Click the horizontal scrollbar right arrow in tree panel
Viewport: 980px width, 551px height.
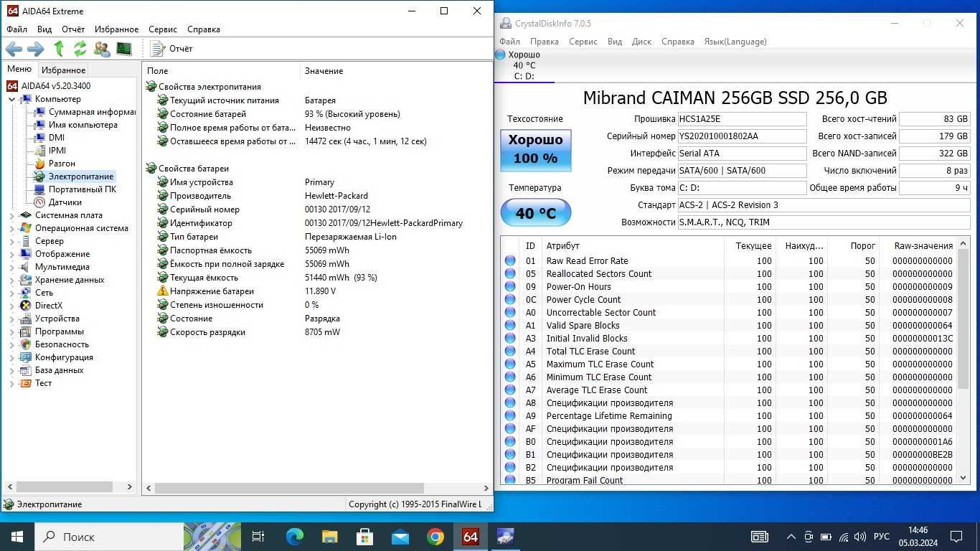130,486
